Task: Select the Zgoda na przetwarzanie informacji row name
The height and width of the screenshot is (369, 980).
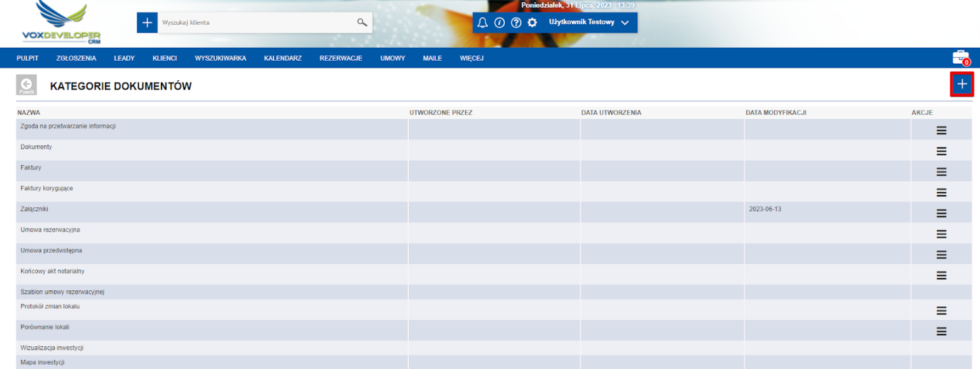Action: click(x=68, y=126)
